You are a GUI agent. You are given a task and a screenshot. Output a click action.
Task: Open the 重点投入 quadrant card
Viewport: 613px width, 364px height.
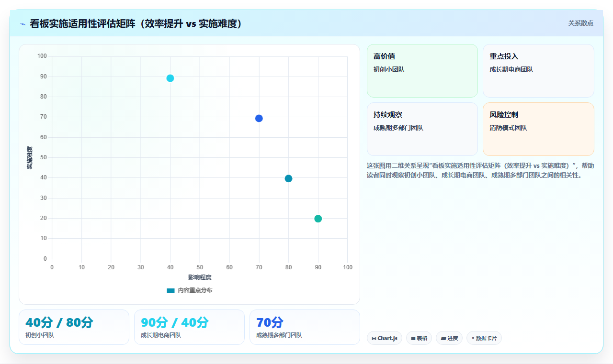538,71
